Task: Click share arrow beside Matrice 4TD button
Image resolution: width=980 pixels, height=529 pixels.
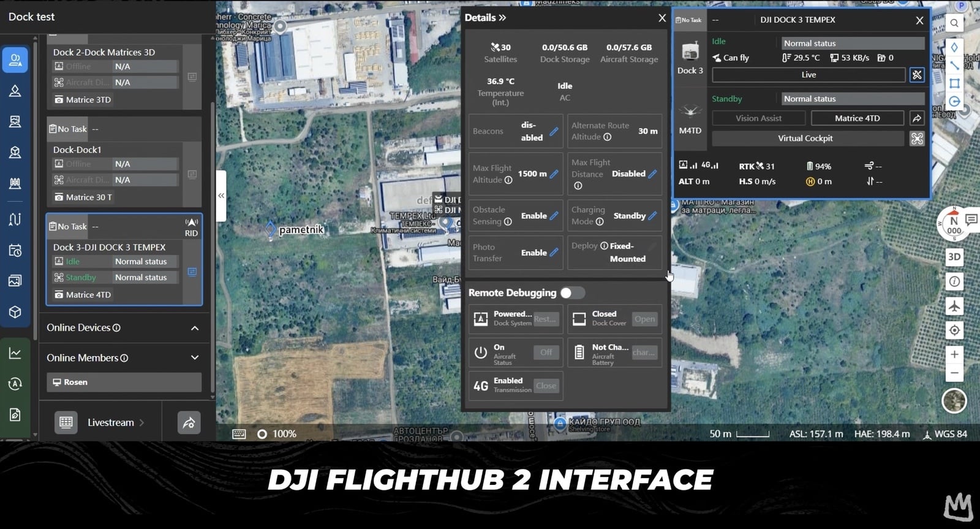Action: coord(917,118)
